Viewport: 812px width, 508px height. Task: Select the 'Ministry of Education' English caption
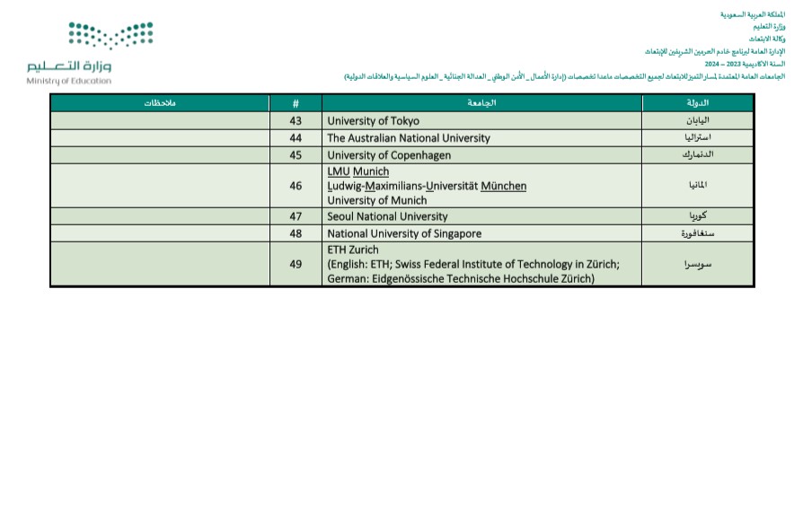click(x=69, y=81)
